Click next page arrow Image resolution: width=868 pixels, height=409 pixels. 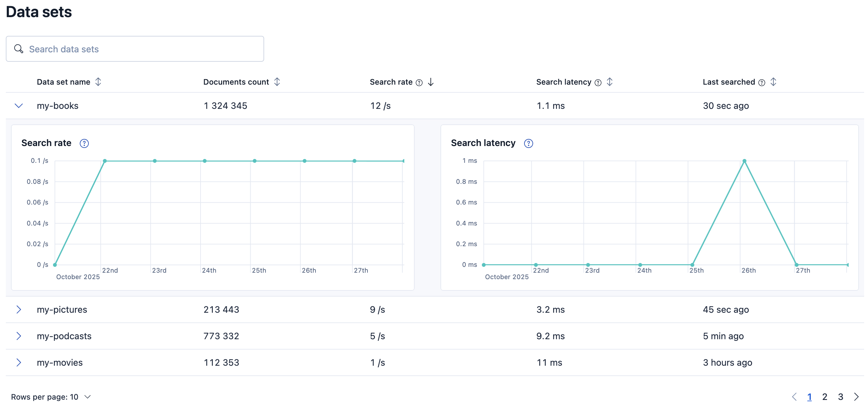(856, 397)
